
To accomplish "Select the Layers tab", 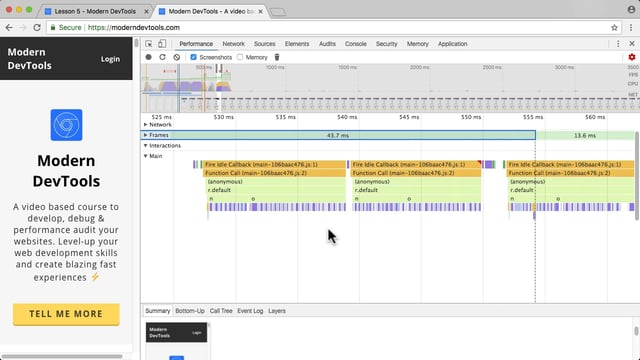I will coord(277,311).
